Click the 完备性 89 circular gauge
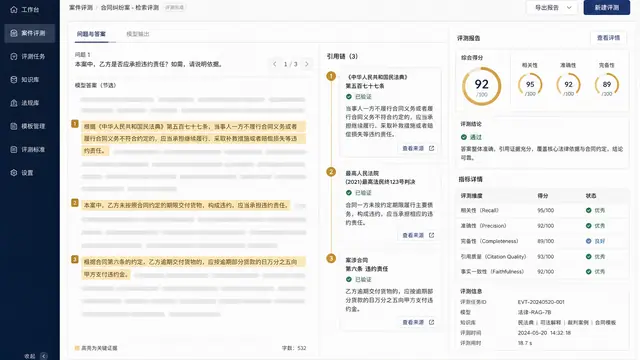Screen dimensions: 640x360 [x=607, y=85]
